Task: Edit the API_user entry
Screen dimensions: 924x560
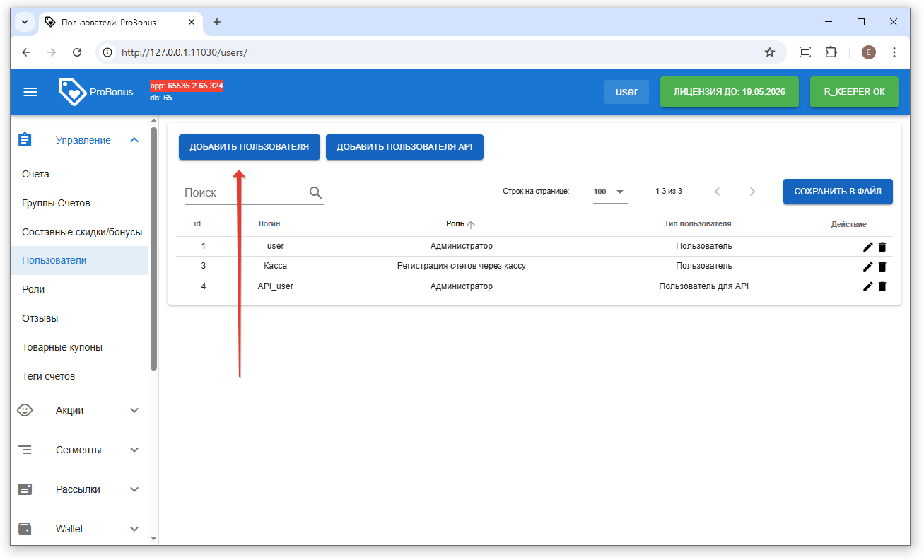Action: coord(867,286)
